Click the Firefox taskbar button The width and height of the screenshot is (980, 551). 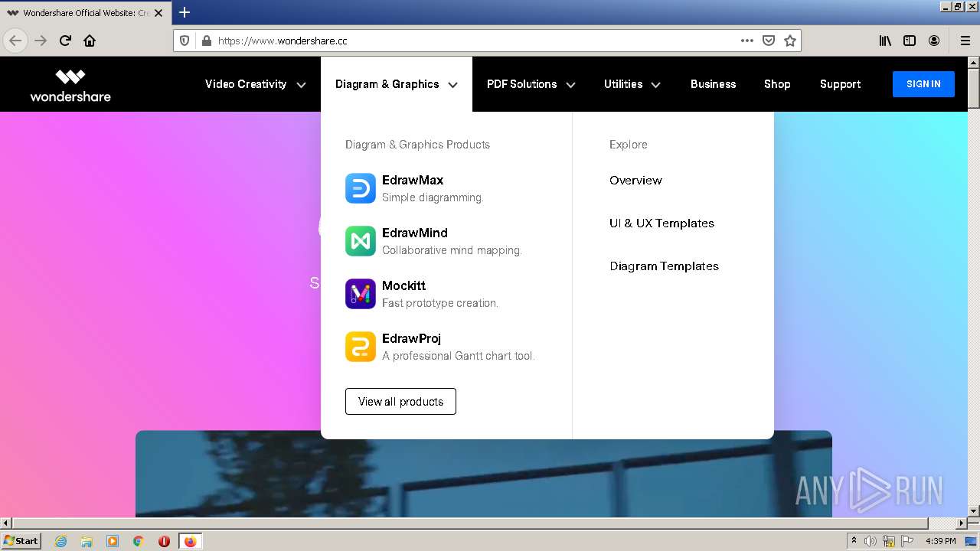point(190,541)
